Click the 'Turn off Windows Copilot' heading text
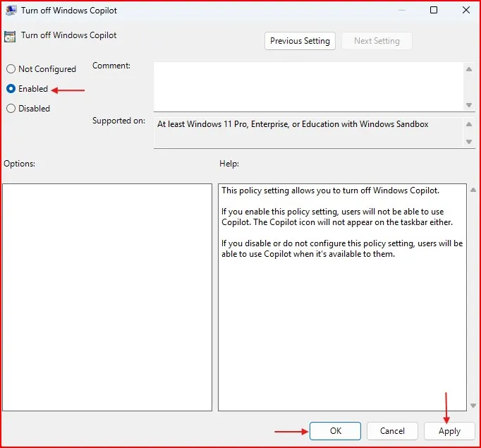481x448 pixels. point(68,35)
